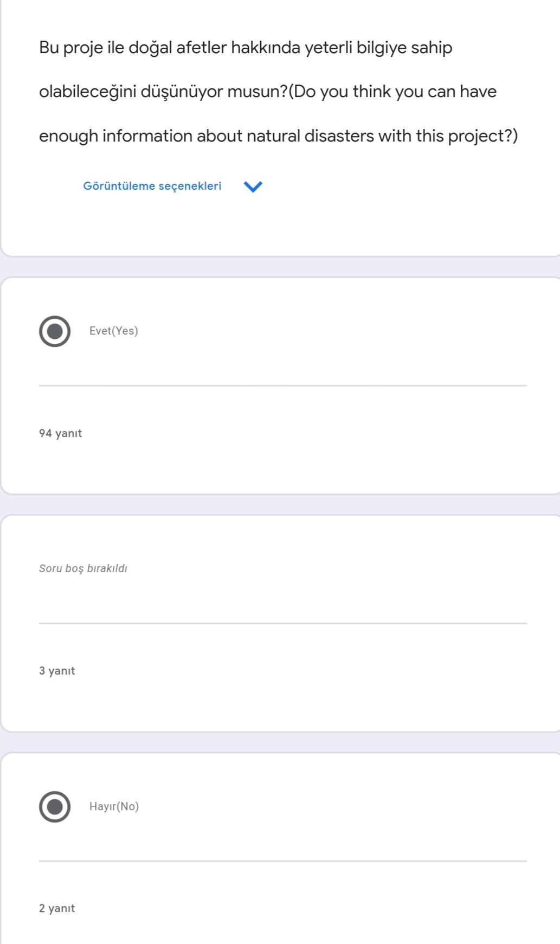Click the divider below Soru boş bırakıldı

click(x=282, y=623)
